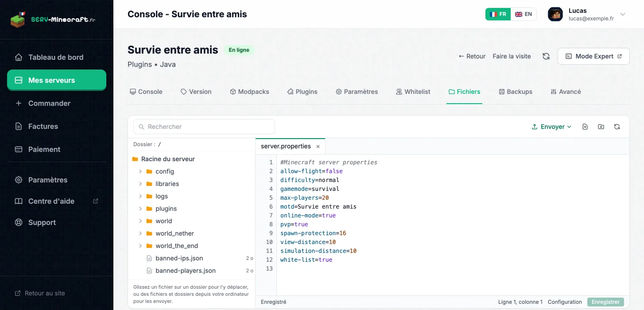The width and height of the screenshot is (644, 310).
Task: Open the Console tab
Action: pos(146,92)
